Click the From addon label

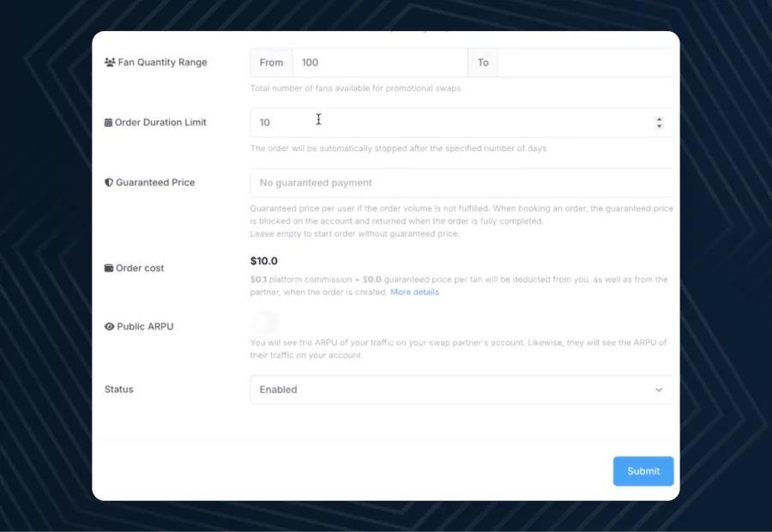point(271,63)
